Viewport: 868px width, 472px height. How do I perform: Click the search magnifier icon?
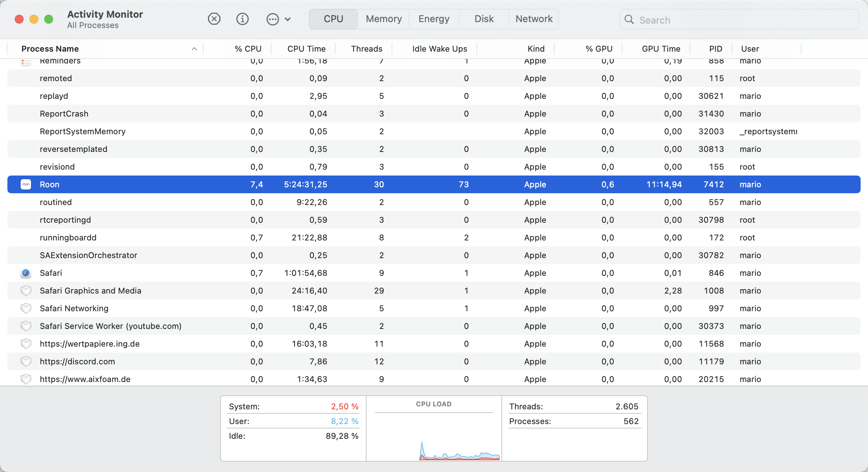click(x=629, y=20)
